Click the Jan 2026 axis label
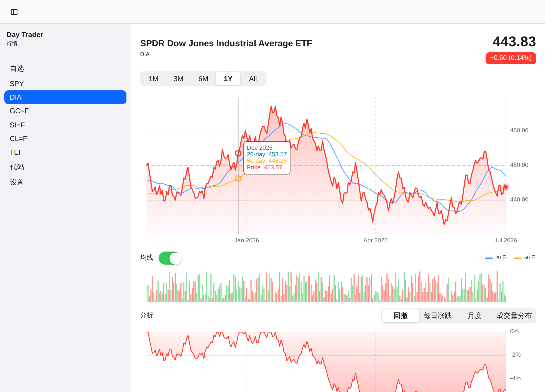Viewport: 545px width, 392px height. click(247, 240)
